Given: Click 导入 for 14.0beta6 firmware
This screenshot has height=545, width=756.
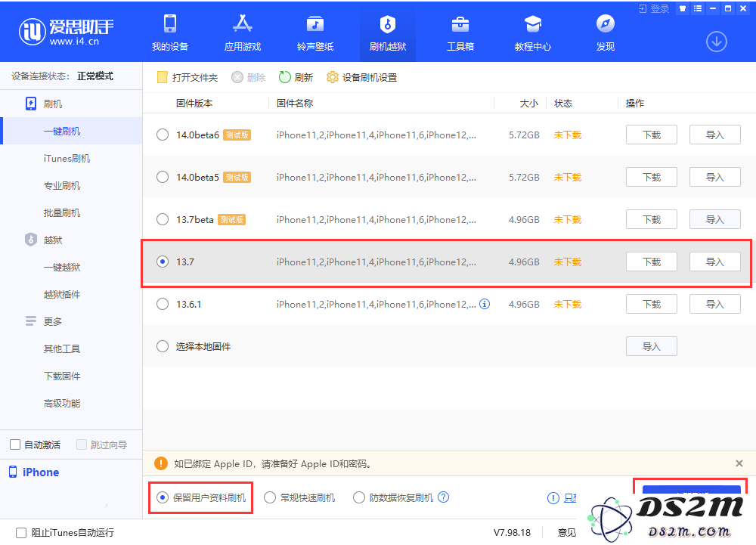Looking at the screenshot, I should pos(715,135).
